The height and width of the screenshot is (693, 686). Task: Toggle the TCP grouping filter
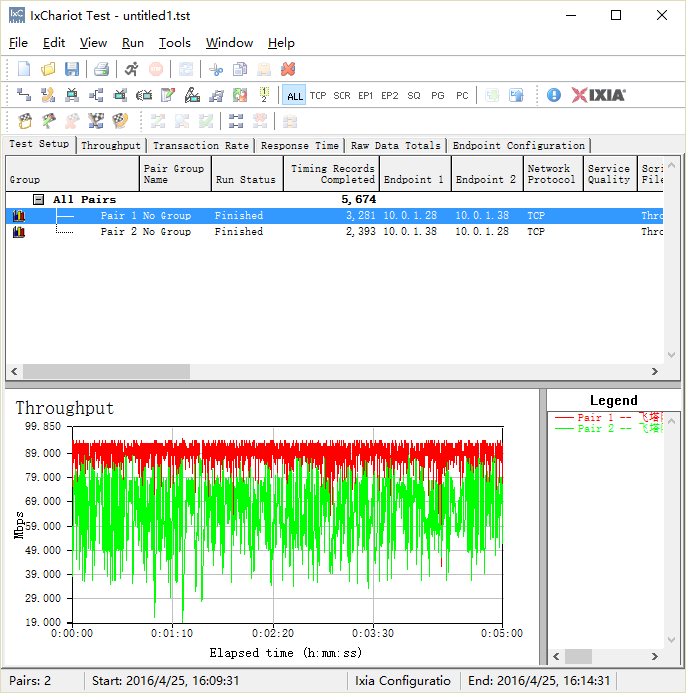318,95
